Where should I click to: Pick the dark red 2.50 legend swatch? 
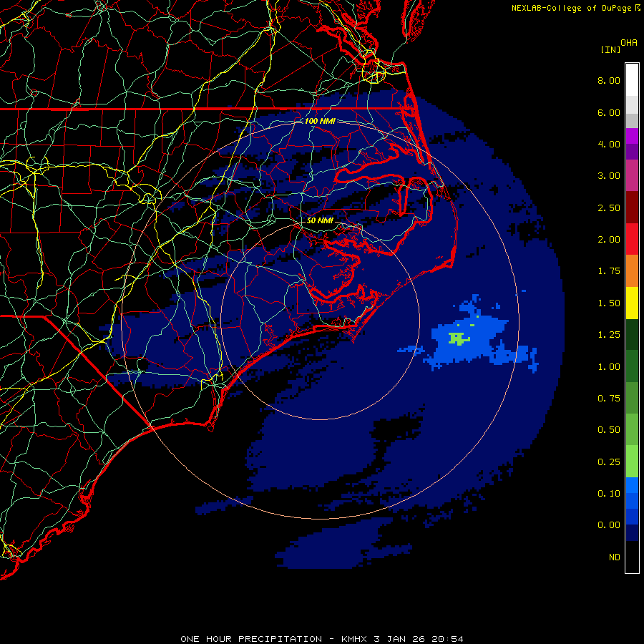(x=632, y=208)
